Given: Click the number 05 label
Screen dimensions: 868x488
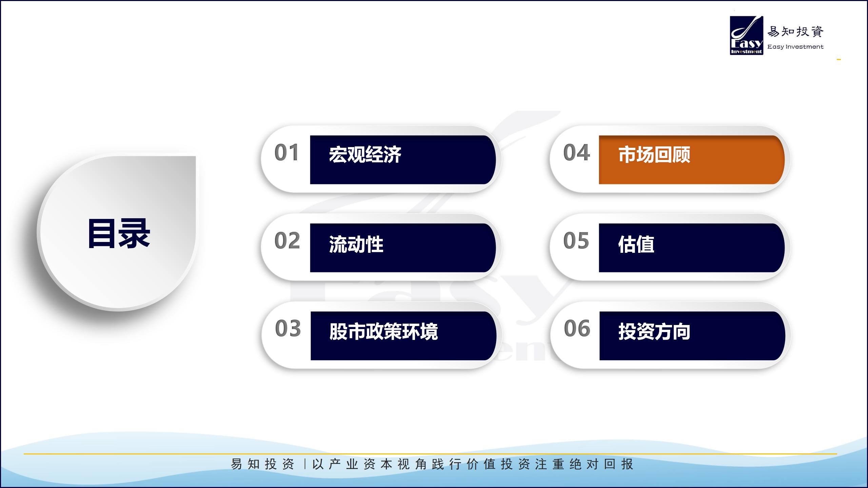Looking at the screenshot, I should point(576,241).
